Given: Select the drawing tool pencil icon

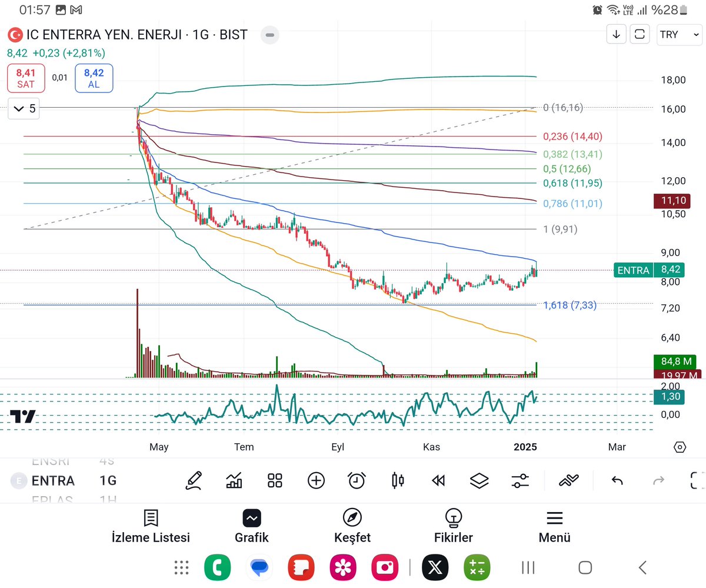Looking at the screenshot, I should tap(194, 480).
